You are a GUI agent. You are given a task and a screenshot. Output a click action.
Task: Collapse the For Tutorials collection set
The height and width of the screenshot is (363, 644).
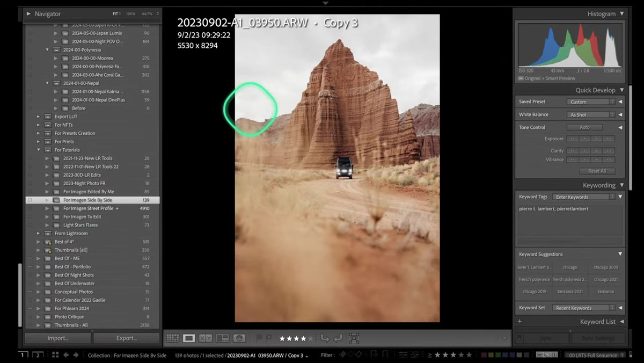pos(39,150)
